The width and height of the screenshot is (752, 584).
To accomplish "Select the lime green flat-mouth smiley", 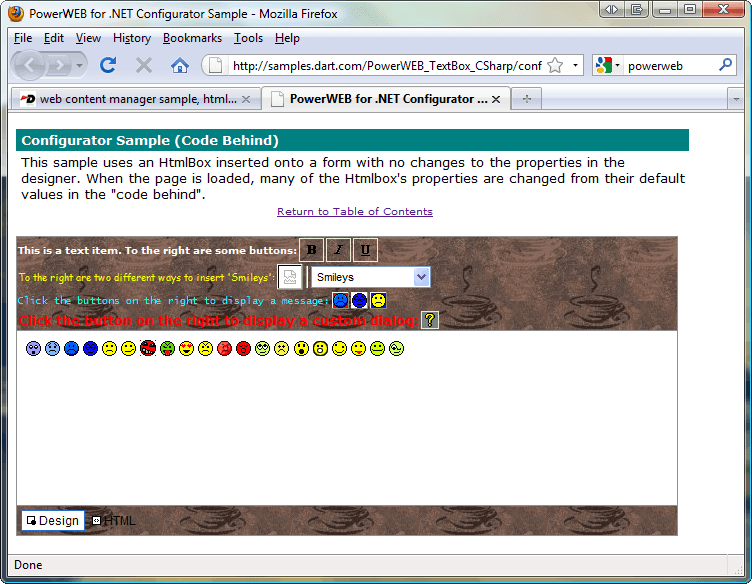I will click(377, 349).
